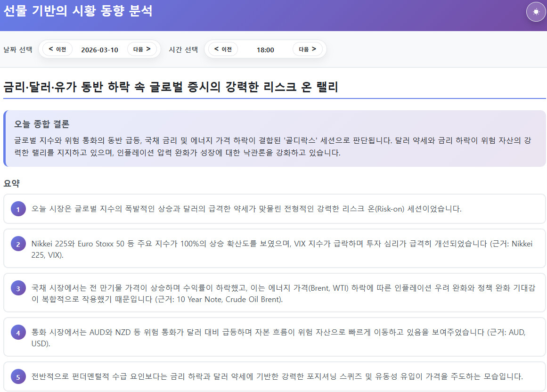547x392 pixels.
Task: Go to the previous date
Action: click(57, 49)
